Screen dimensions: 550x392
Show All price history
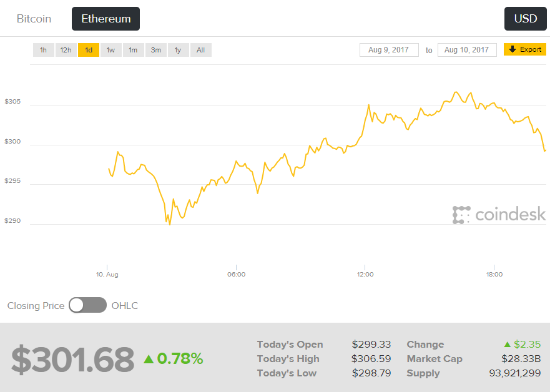point(200,50)
